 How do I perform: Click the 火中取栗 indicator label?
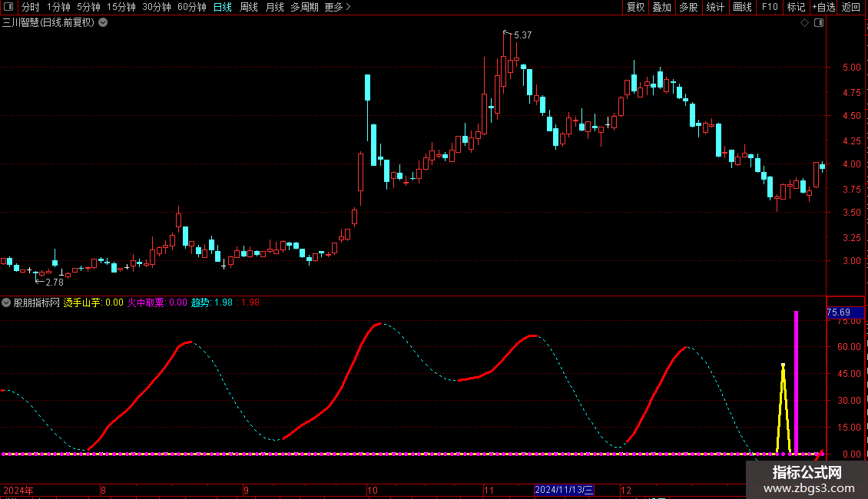click(x=146, y=302)
